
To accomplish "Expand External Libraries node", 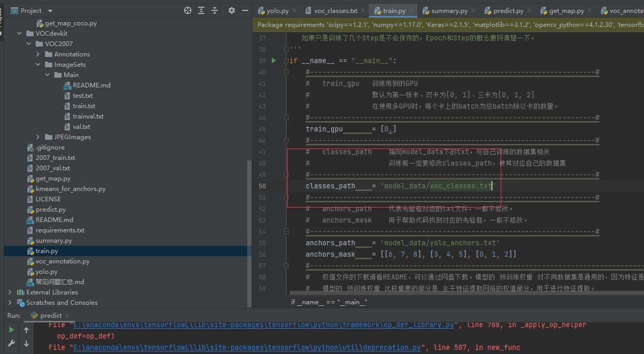I will click(x=10, y=292).
